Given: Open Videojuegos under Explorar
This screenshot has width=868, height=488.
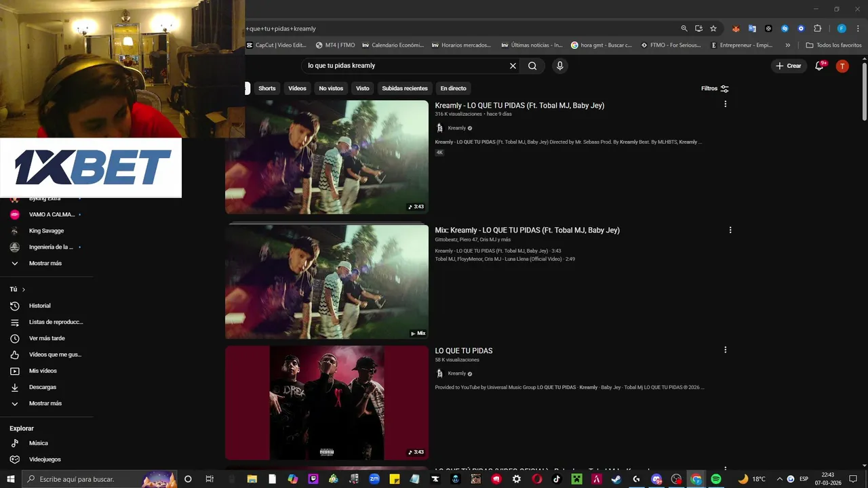Looking at the screenshot, I should [45, 460].
